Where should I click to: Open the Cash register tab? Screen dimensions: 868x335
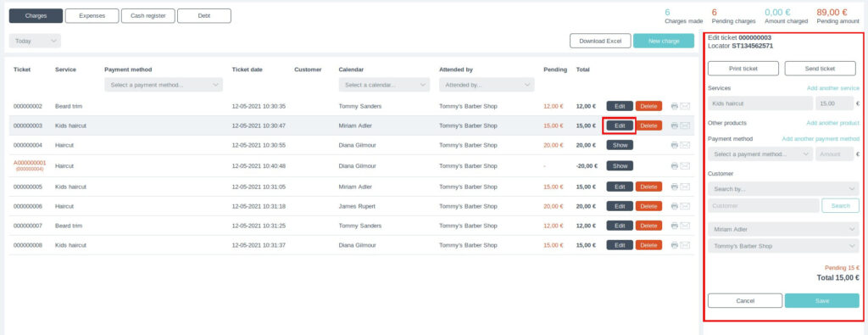[147, 16]
